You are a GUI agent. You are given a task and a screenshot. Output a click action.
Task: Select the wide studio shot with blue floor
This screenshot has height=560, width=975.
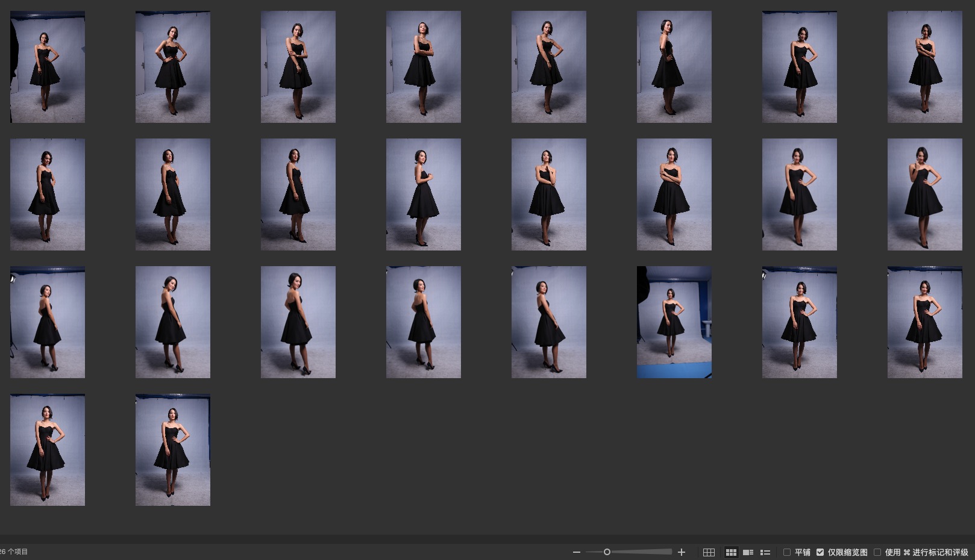click(674, 322)
